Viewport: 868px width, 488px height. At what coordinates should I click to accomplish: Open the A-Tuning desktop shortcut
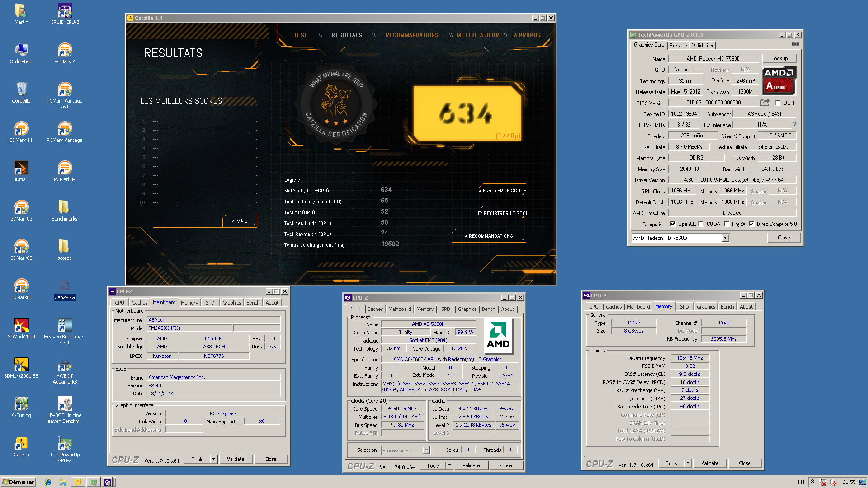[x=21, y=407]
